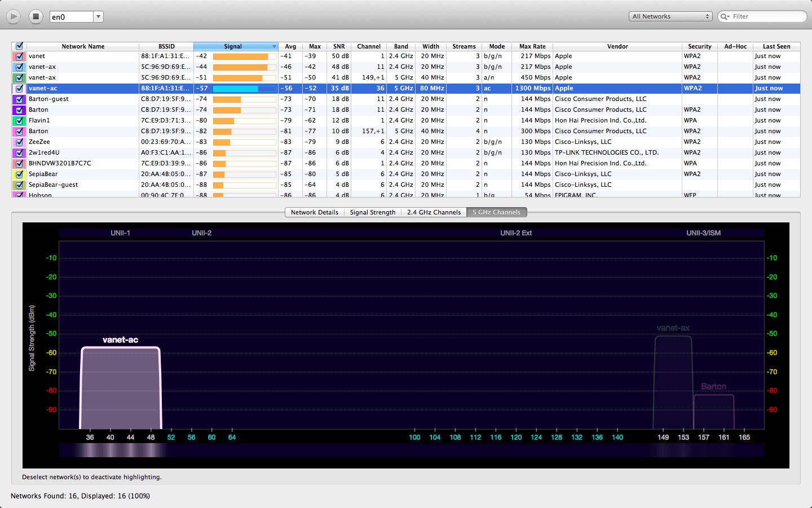Switch to the Network Details tab
812x508 pixels.
pos(314,212)
